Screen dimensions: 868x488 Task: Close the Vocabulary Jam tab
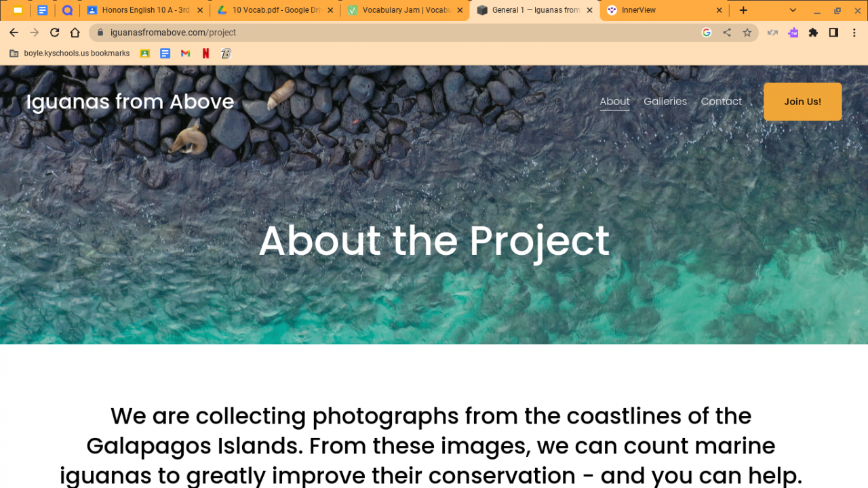(460, 10)
